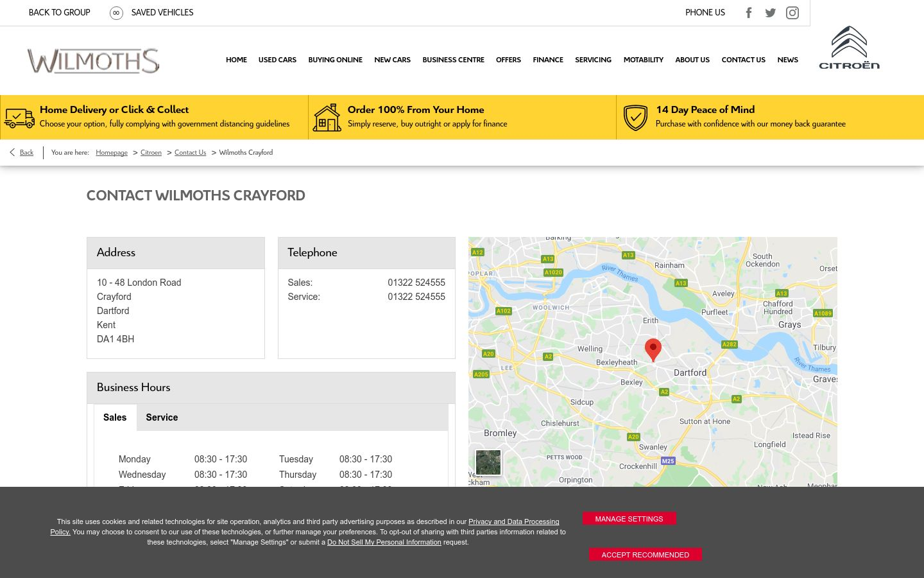Screen dimensions: 924x578
Task: Switch to the Service business hours tab
Action: pos(162,417)
